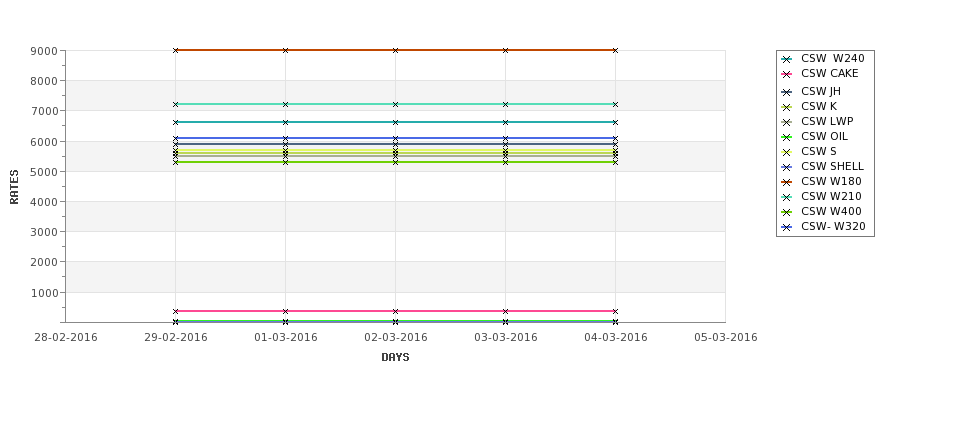Click the CSW OIL green legend marker
The height and width of the screenshot is (429, 975).
[x=786, y=137]
